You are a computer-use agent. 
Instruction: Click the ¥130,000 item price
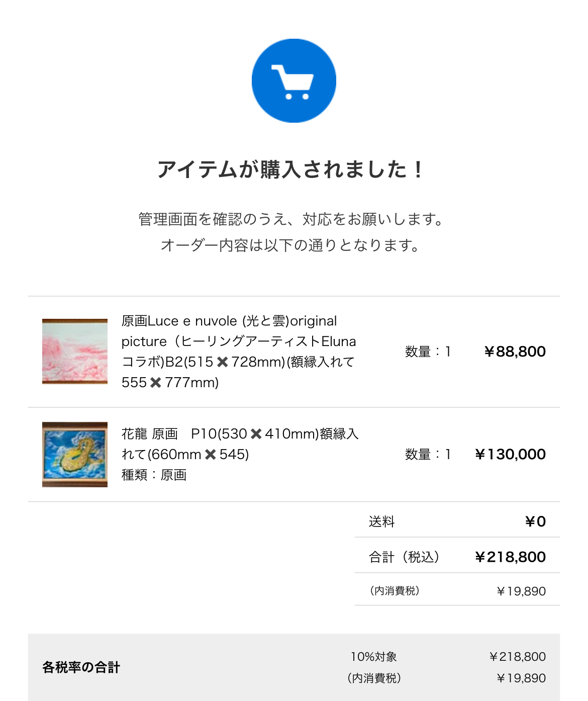tap(510, 455)
